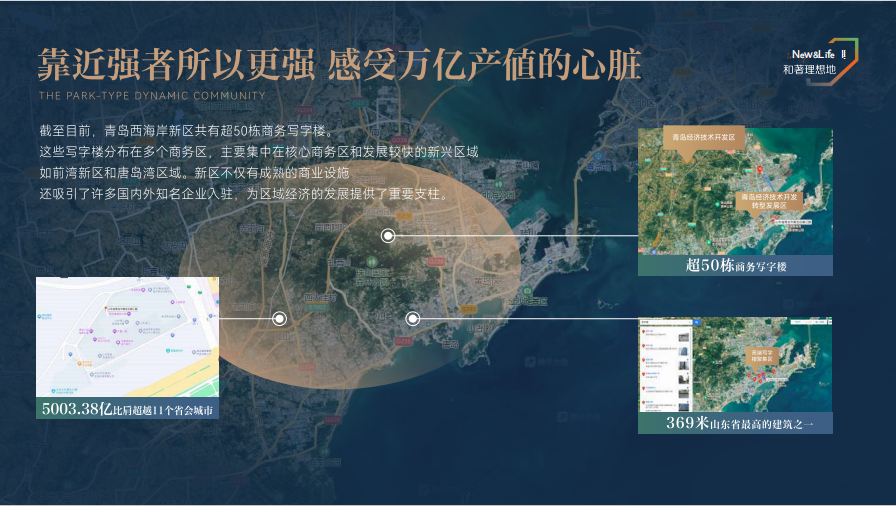Screen dimensions: 896x506
Task: Click the New&Life 和著理想地 logo
Action: point(821,62)
